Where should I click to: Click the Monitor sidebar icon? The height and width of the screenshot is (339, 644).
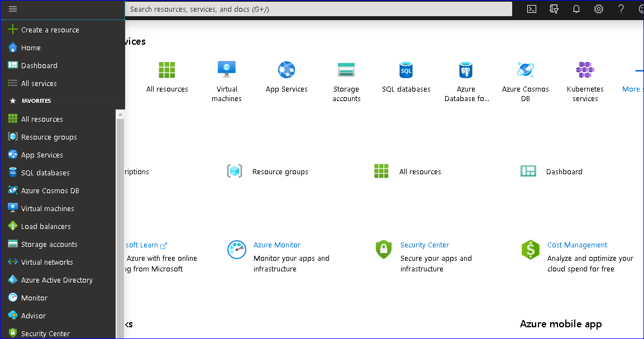click(13, 298)
